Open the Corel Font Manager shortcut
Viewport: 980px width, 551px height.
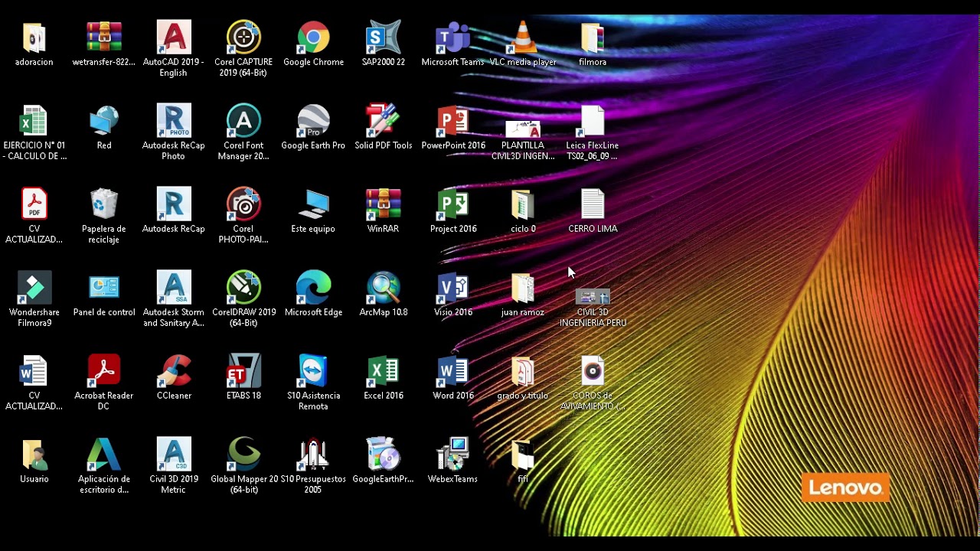[243, 121]
